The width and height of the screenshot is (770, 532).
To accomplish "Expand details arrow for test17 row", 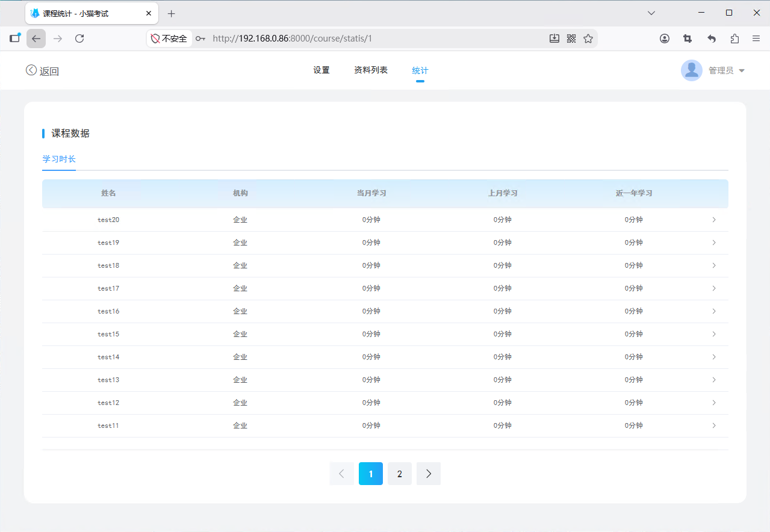I will pos(714,288).
